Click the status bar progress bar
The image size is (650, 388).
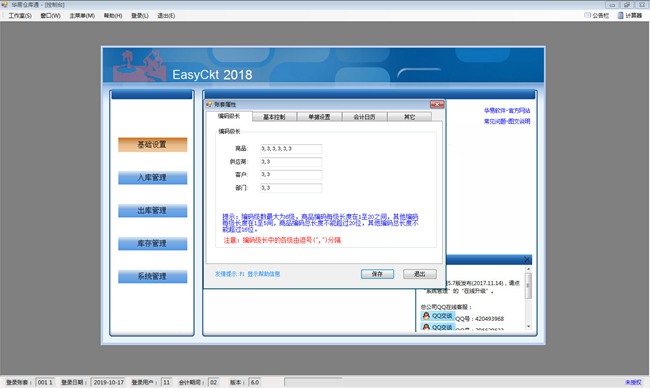(x=313, y=382)
